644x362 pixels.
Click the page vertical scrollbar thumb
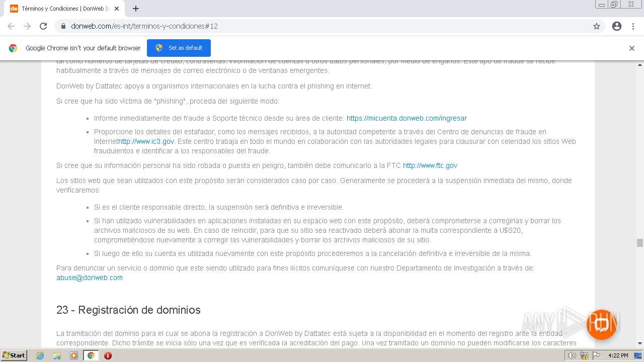coord(639,243)
